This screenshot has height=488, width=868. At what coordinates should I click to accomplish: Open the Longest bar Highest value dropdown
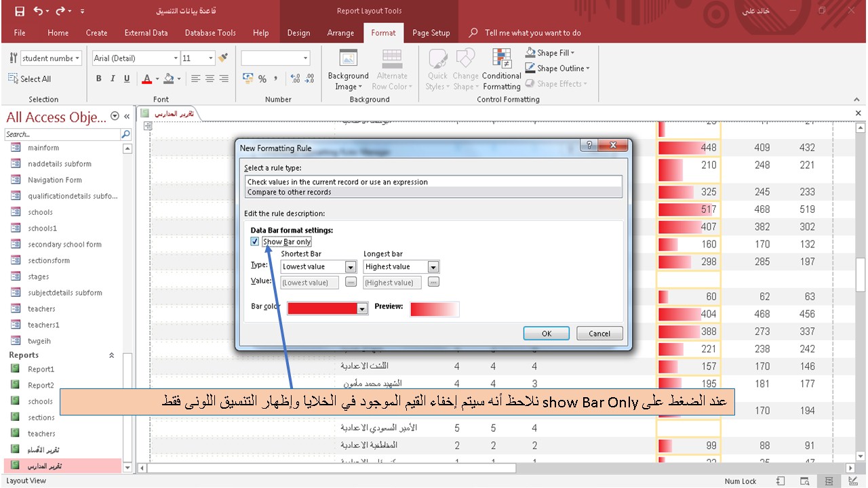pos(434,266)
